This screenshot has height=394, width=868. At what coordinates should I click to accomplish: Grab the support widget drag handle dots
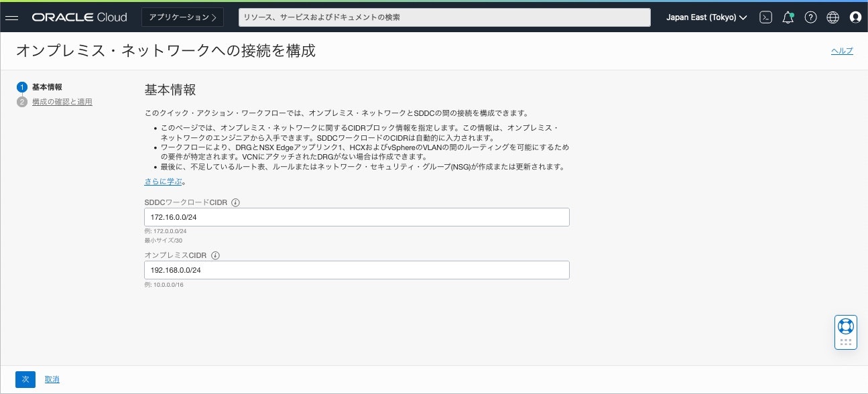click(845, 342)
